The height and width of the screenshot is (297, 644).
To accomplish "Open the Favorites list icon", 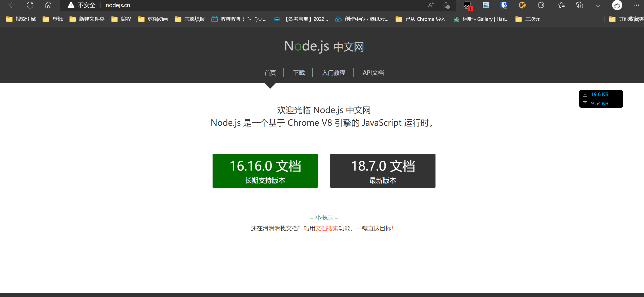I will [x=561, y=5].
